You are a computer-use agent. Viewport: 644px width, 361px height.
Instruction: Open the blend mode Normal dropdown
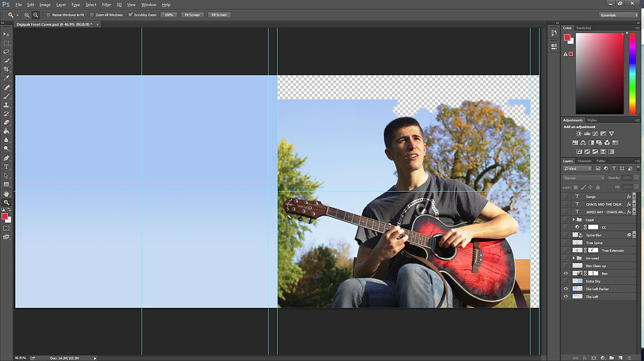pos(584,178)
